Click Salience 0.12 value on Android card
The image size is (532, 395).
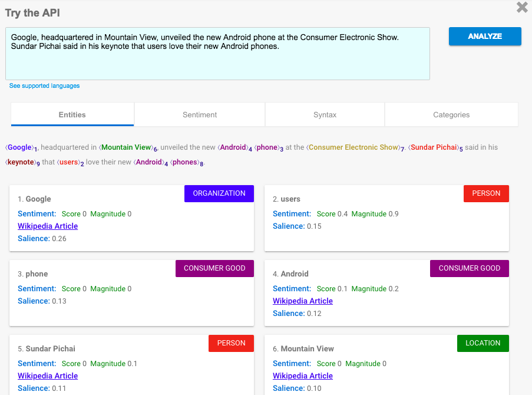pos(314,313)
